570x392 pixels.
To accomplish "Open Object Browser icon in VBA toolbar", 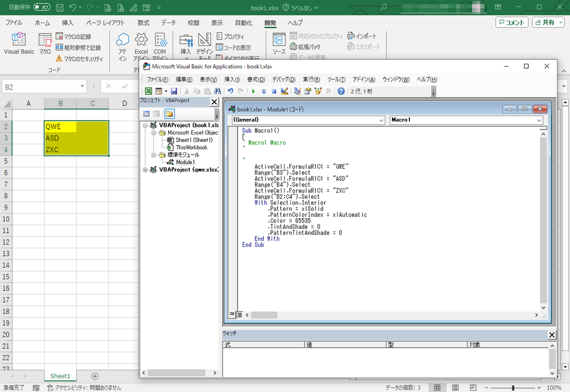I will pos(318,91).
